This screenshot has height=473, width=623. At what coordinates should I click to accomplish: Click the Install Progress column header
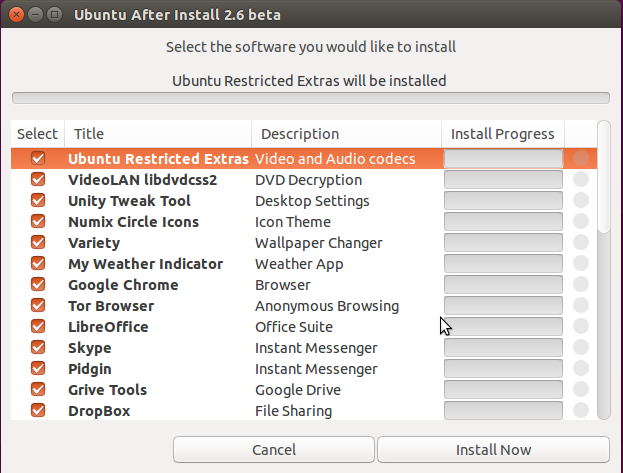coord(503,134)
